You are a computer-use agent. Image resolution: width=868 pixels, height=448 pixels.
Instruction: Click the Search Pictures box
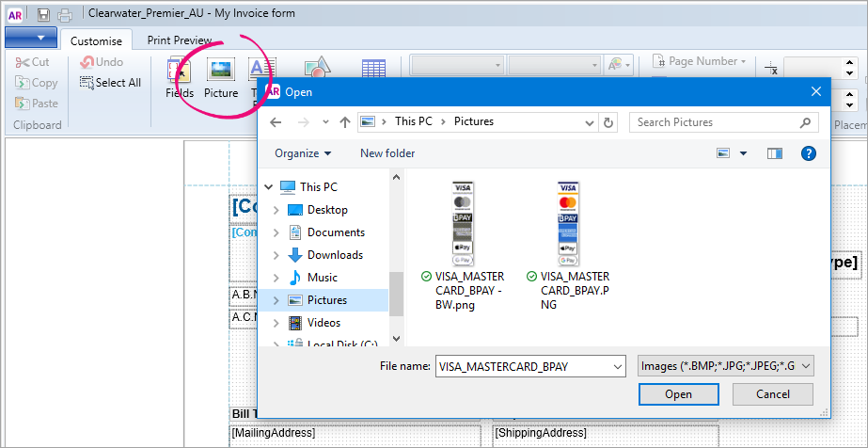(713, 122)
